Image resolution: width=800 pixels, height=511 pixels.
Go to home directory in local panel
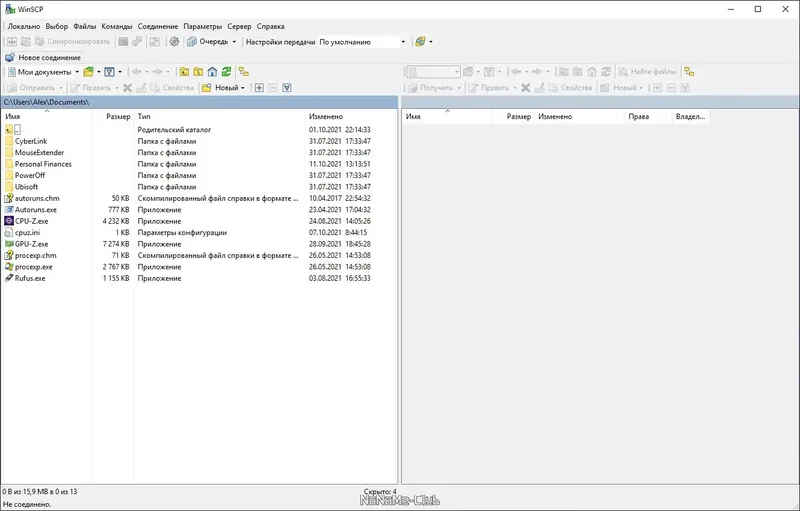tap(212, 72)
